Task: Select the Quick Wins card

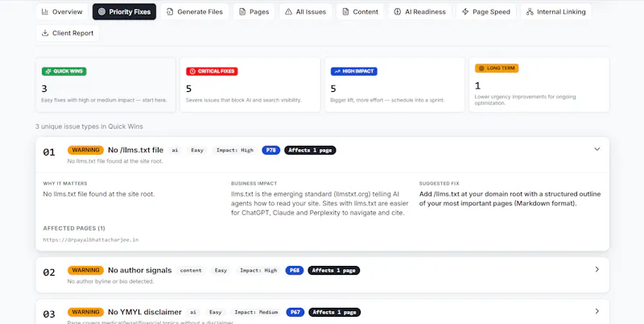Action: point(105,85)
